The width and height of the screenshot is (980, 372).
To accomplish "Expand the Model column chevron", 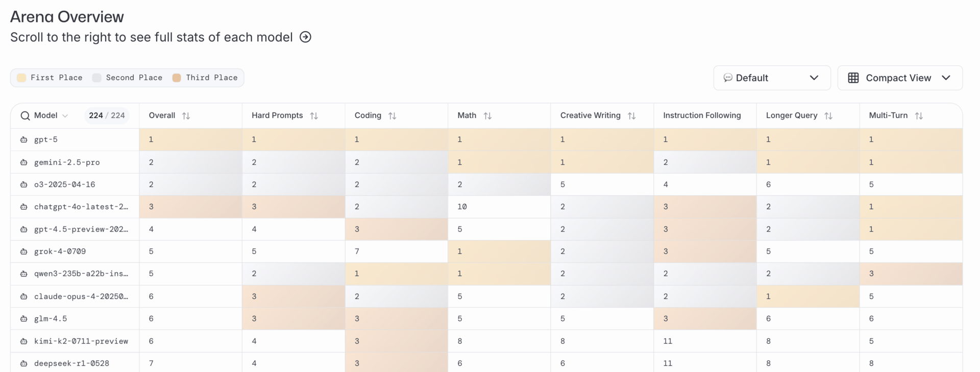I will coord(65,116).
